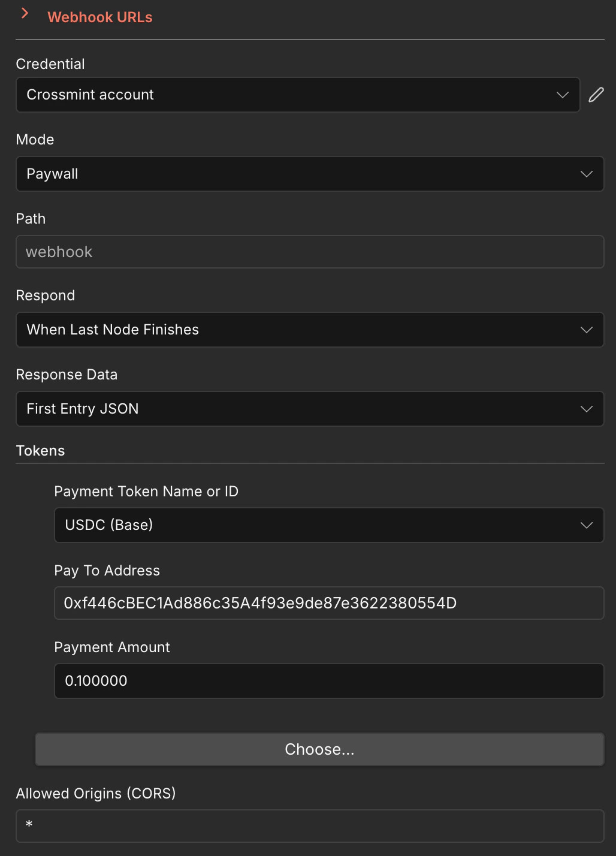Select the Payment Amount value 0.100000
Viewport: 616px width, 856px height.
(330, 681)
